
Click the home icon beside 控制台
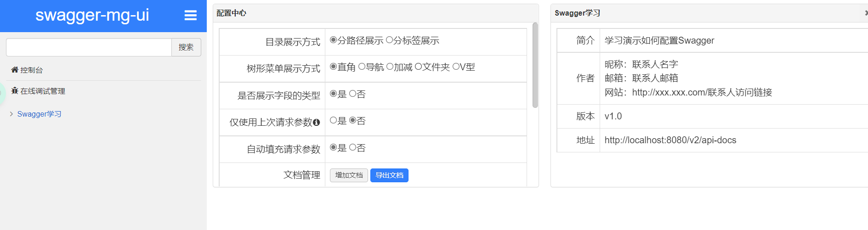click(x=15, y=70)
